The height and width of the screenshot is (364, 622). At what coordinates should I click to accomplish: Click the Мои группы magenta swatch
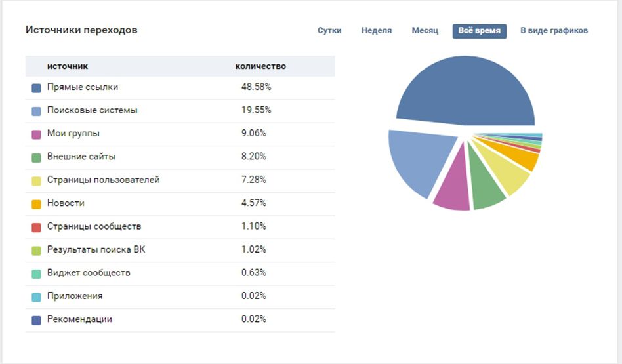coord(37,134)
